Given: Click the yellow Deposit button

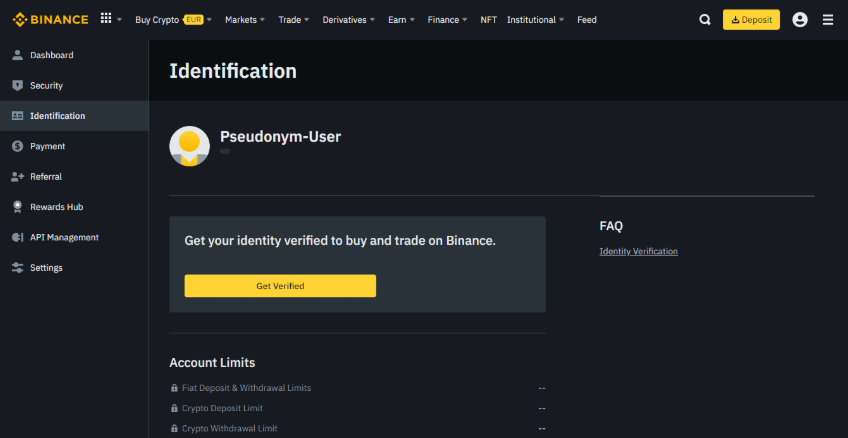Looking at the screenshot, I should pyautogui.click(x=751, y=19).
